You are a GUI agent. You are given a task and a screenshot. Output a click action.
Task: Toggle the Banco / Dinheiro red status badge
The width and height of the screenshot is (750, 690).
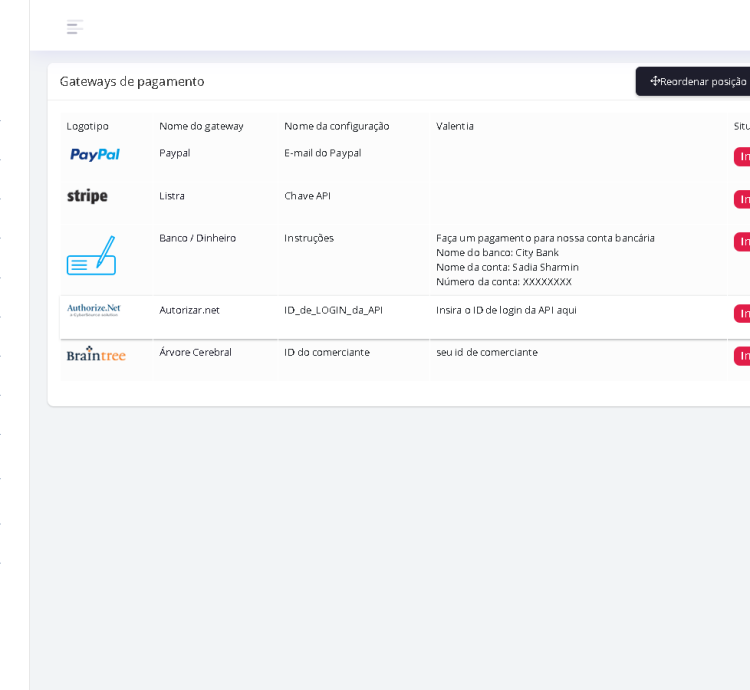tap(742, 242)
